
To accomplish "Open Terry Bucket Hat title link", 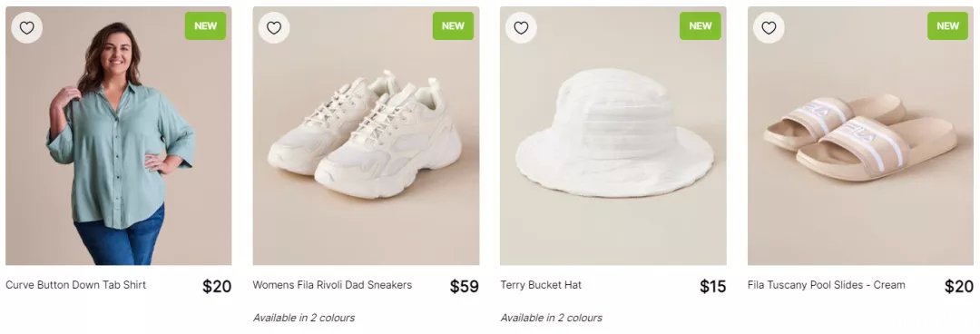I will (541, 285).
